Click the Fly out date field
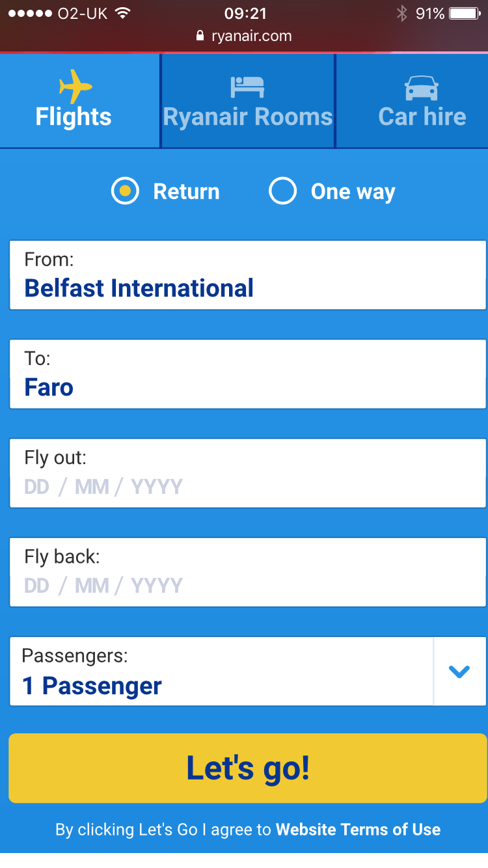This screenshot has width=488, height=868. click(248, 473)
